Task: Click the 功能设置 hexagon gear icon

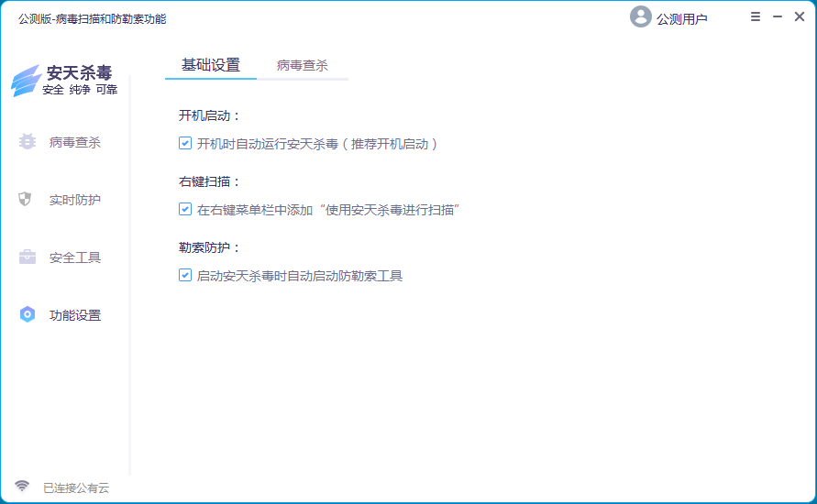Action: tap(27, 315)
